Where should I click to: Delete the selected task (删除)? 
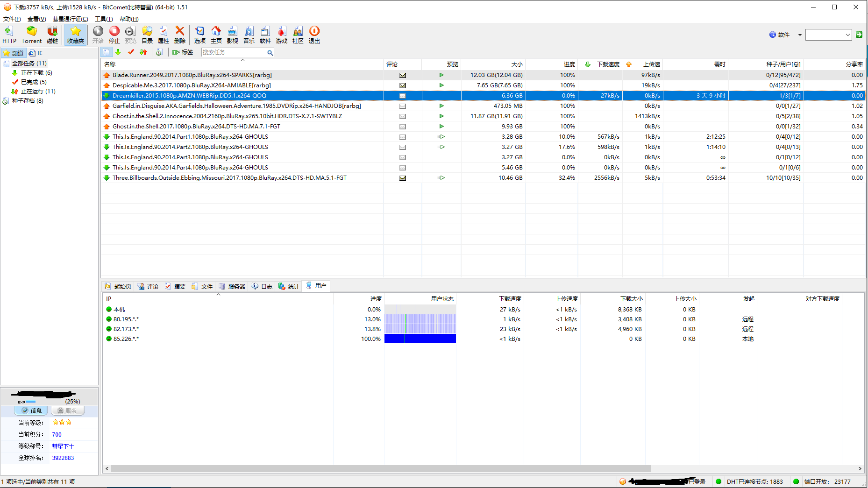pyautogui.click(x=180, y=35)
